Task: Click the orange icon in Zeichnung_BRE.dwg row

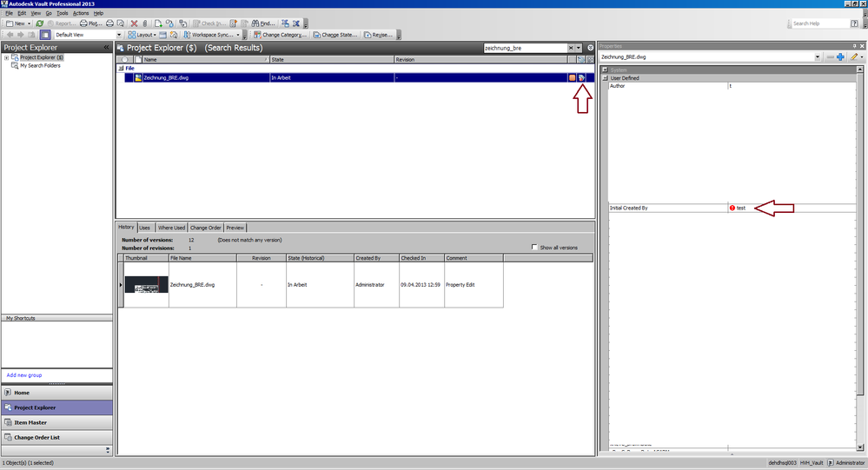Action: click(572, 78)
